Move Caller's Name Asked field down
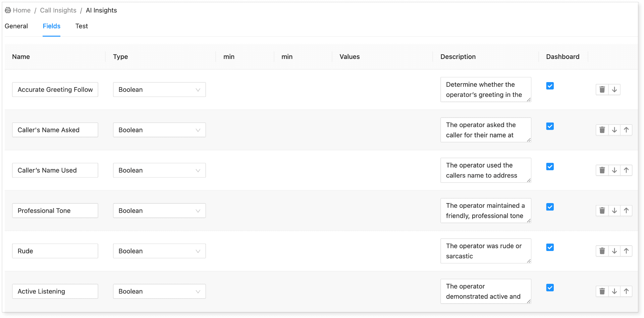The width and height of the screenshot is (644, 318). (614, 130)
